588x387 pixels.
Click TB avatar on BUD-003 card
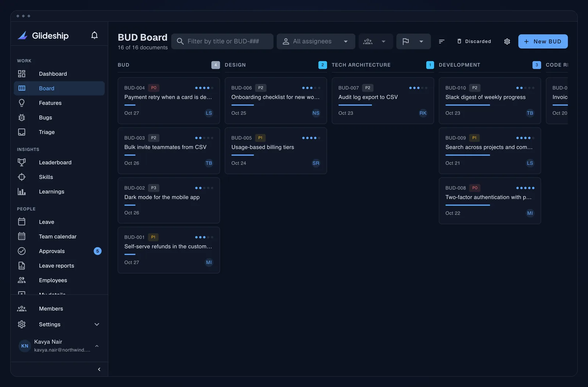pyautogui.click(x=209, y=163)
